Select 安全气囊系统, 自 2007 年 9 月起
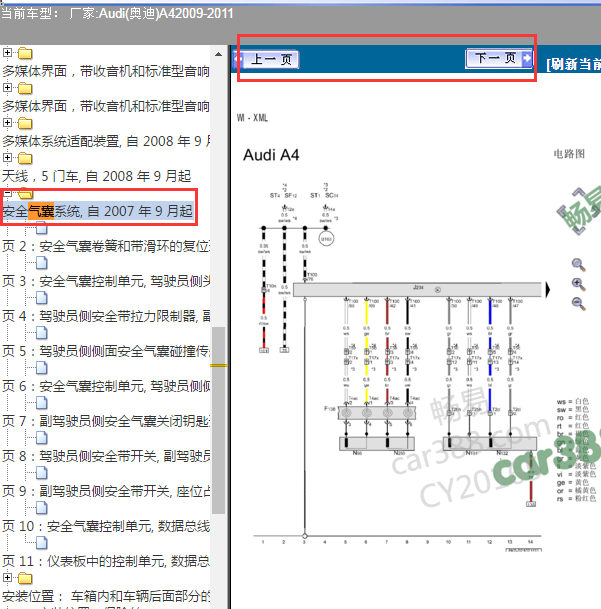The image size is (601, 609). tap(98, 211)
